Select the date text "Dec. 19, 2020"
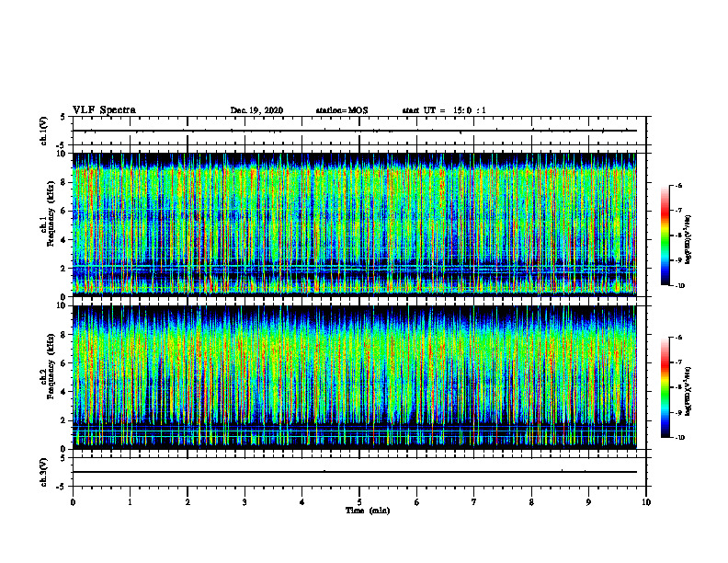 click(256, 110)
